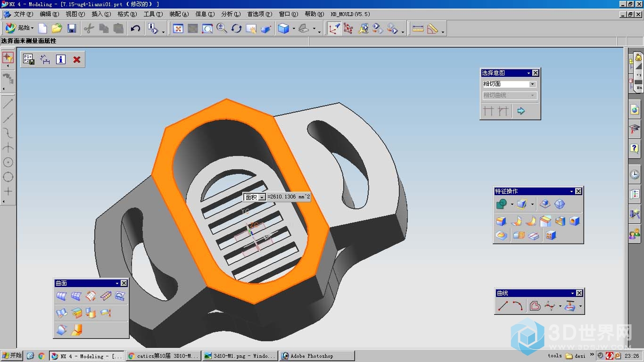Save the part with the floppy disk icon
This screenshot has height=362, width=644.
click(72, 28)
